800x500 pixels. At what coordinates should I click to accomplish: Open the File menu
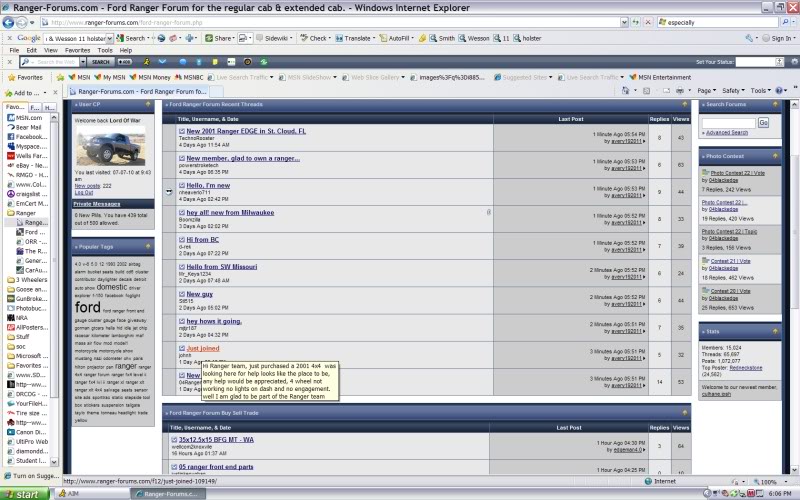tap(14, 51)
